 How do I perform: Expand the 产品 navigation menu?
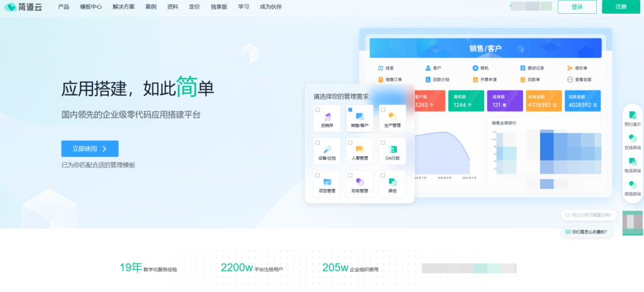(x=64, y=7)
